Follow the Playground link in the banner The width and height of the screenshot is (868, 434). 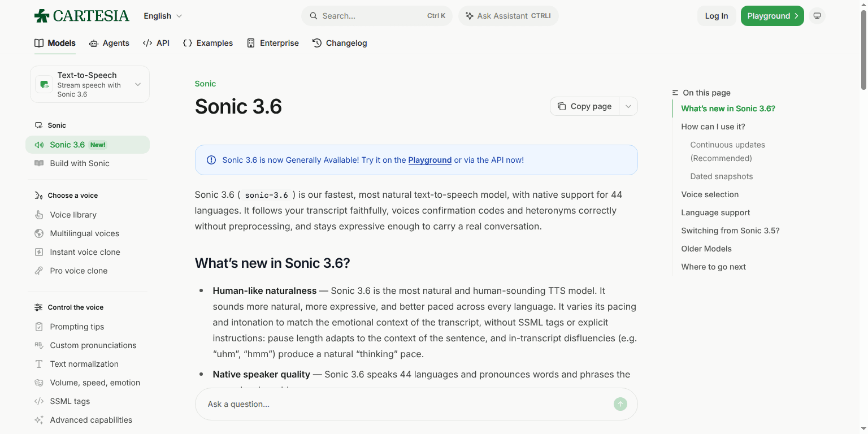pos(430,160)
